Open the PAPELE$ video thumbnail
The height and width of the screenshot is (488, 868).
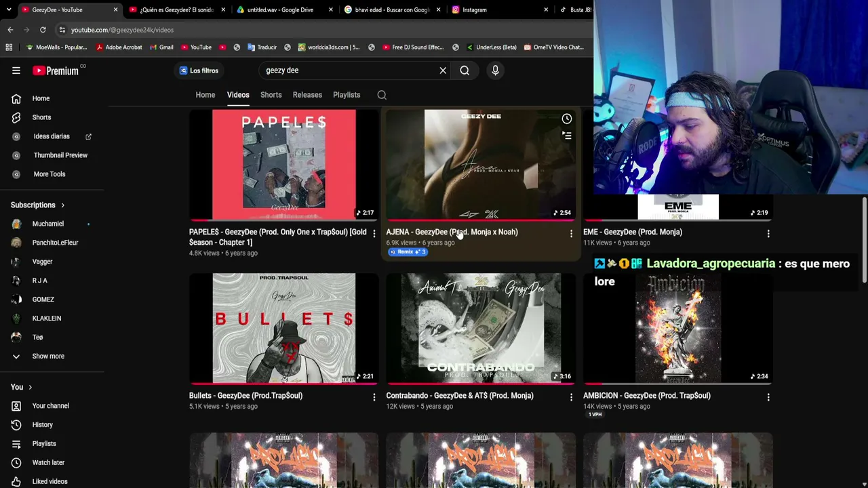point(283,165)
